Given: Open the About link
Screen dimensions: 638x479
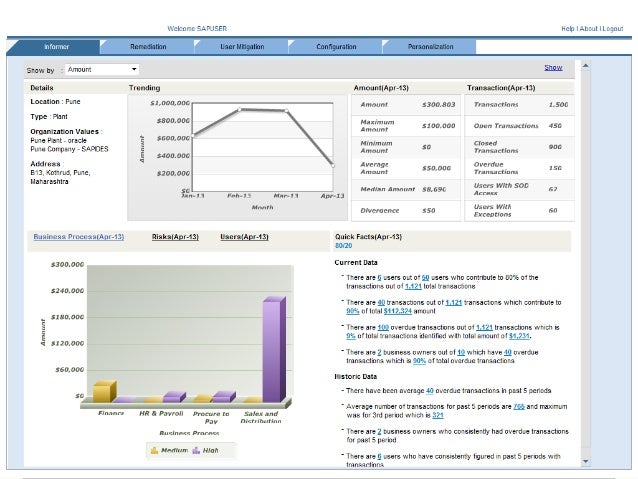Looking at the screenshot, I should [589, 28].
